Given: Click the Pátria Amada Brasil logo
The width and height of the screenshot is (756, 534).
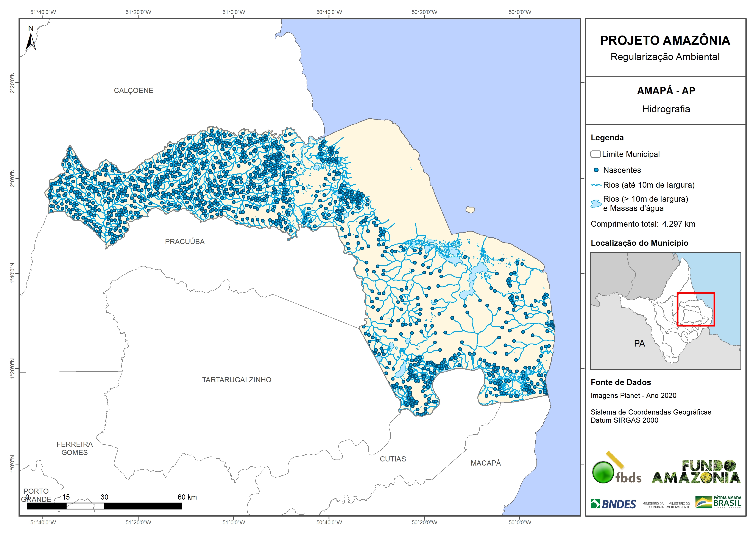Looking at the screenshot, I should coord(719,502).
